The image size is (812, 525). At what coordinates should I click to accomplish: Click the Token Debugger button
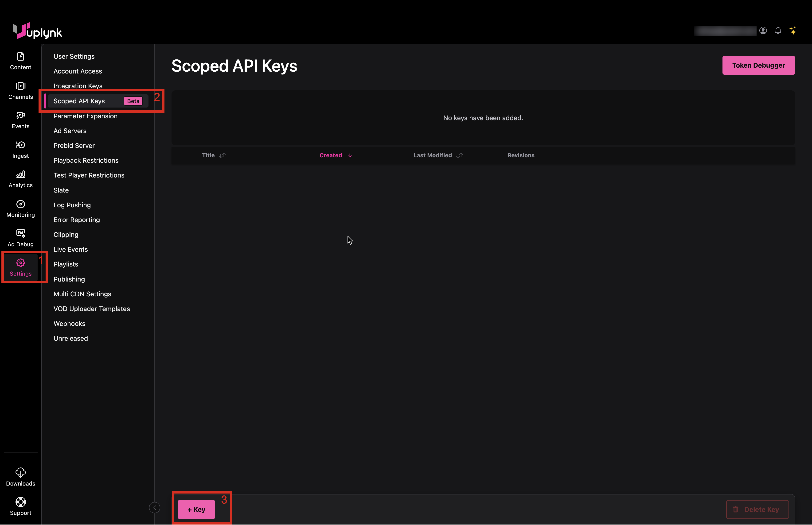coord(758,66)
